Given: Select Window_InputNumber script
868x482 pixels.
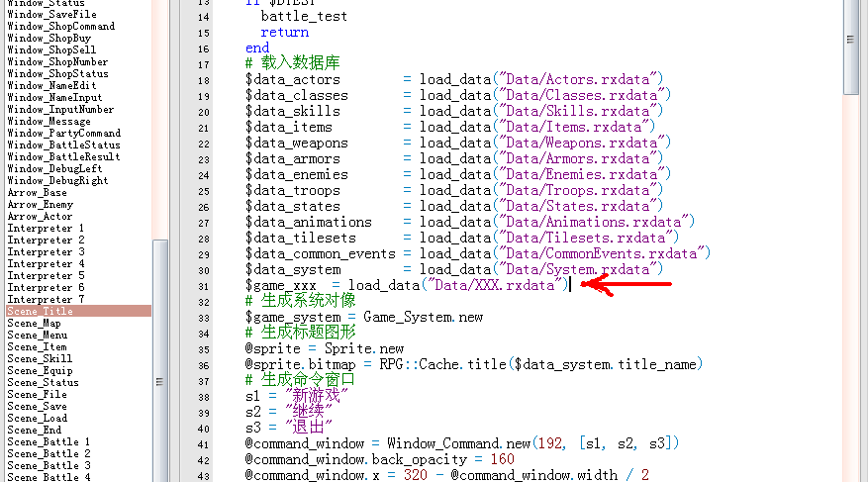Looking at the screenshot, I should point(60,110).
